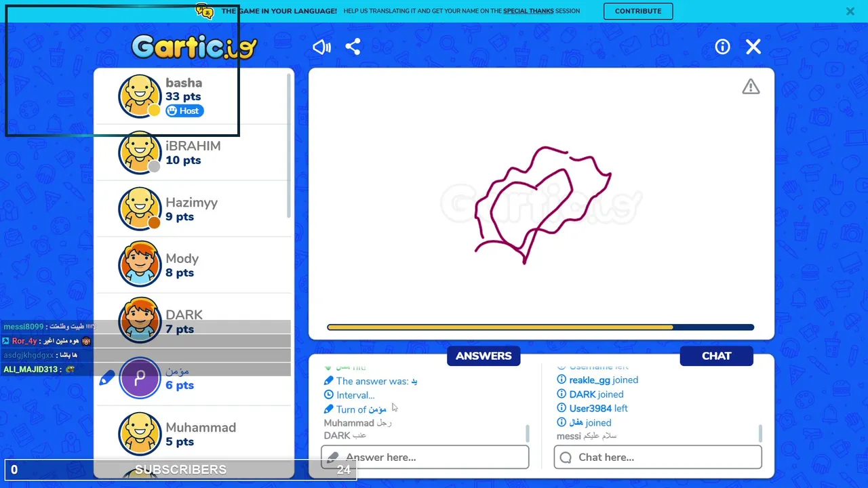Screen dimensions: 868x488
Task: Click the 'Turn of مؤمن' entry
Action: tap(355, 409)
